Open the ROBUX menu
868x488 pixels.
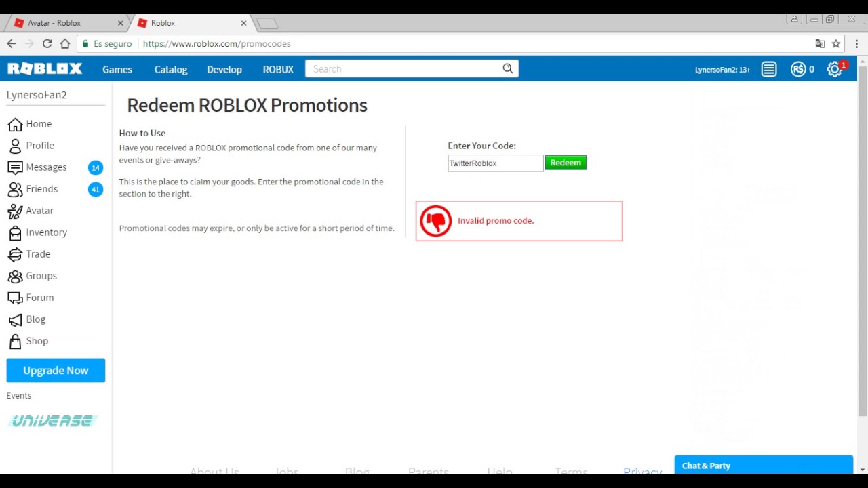[x=278, y=69]
